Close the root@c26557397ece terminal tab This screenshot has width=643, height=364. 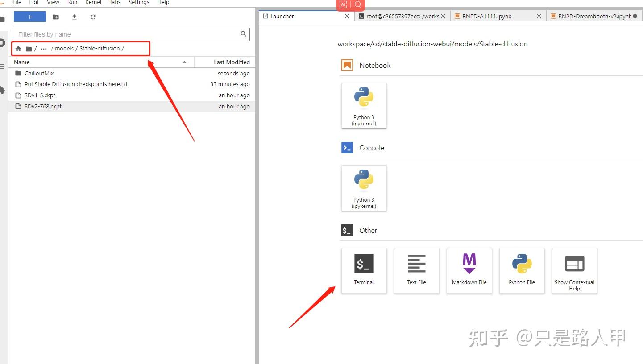pyautogui.click(x=443, y=16)
